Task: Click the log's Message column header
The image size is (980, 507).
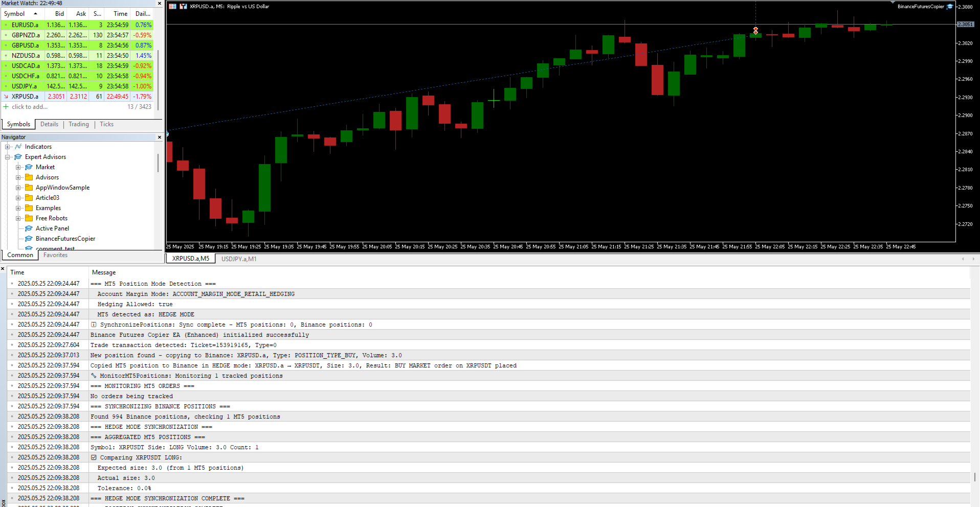Action: 104,272
